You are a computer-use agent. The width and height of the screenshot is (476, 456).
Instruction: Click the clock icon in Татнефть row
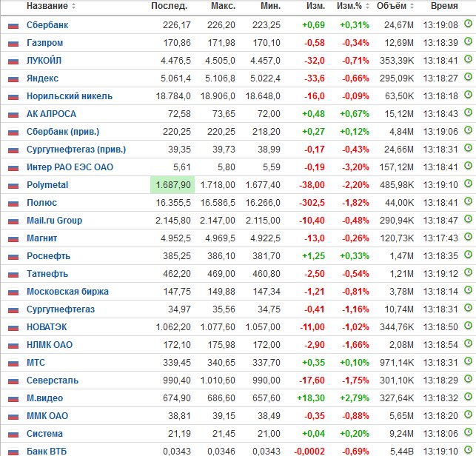[469, 272]
